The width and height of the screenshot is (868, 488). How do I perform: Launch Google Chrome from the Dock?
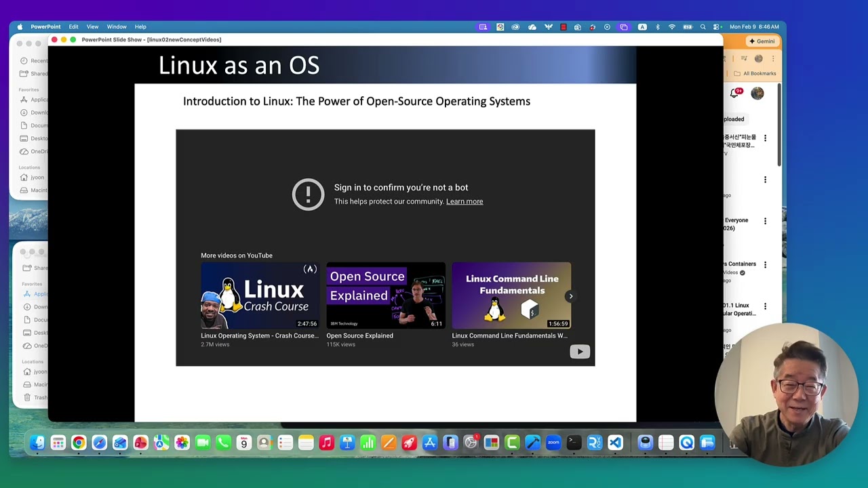click(79, 443)
